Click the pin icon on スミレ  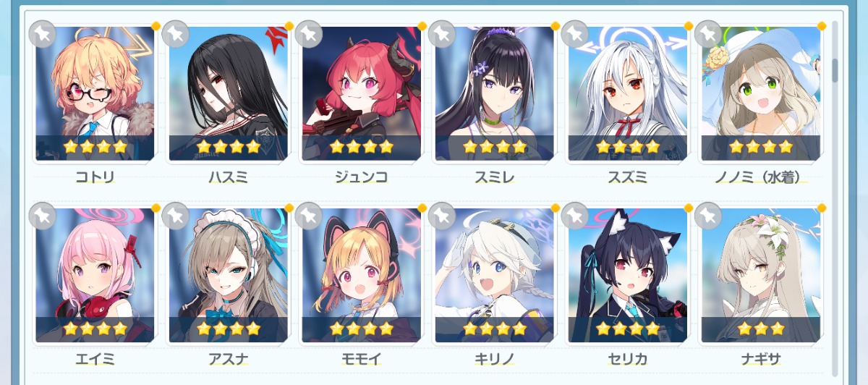[x=441, y=33]
